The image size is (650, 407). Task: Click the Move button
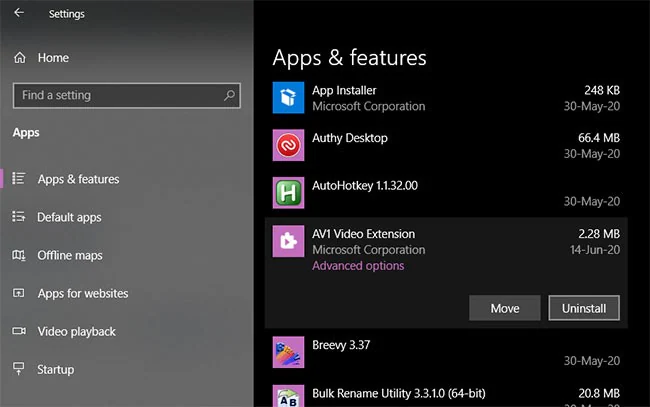coord(504,308)
